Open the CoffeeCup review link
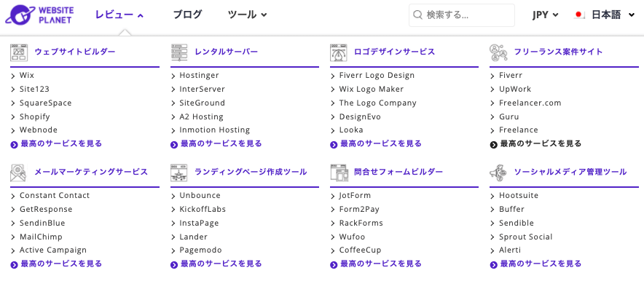 [x=360, y=250]
